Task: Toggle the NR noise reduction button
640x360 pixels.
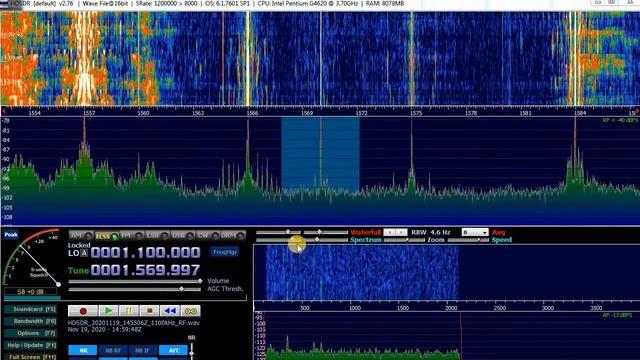Action: point(83,350)
